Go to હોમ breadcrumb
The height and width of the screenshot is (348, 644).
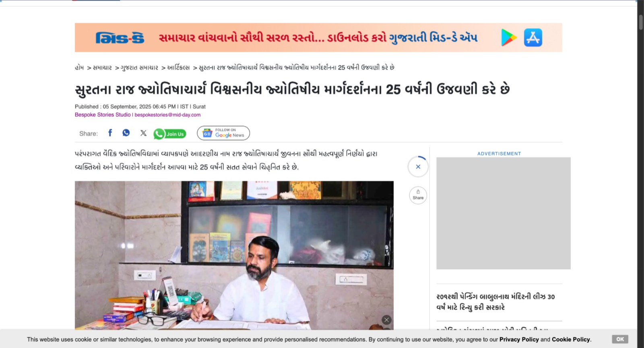(x=79, y=68)
